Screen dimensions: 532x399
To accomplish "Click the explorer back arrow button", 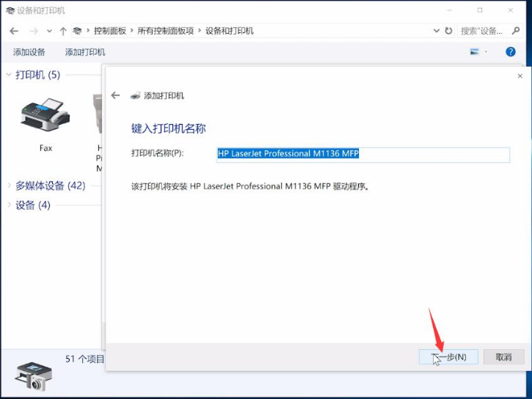I will 14,32.
